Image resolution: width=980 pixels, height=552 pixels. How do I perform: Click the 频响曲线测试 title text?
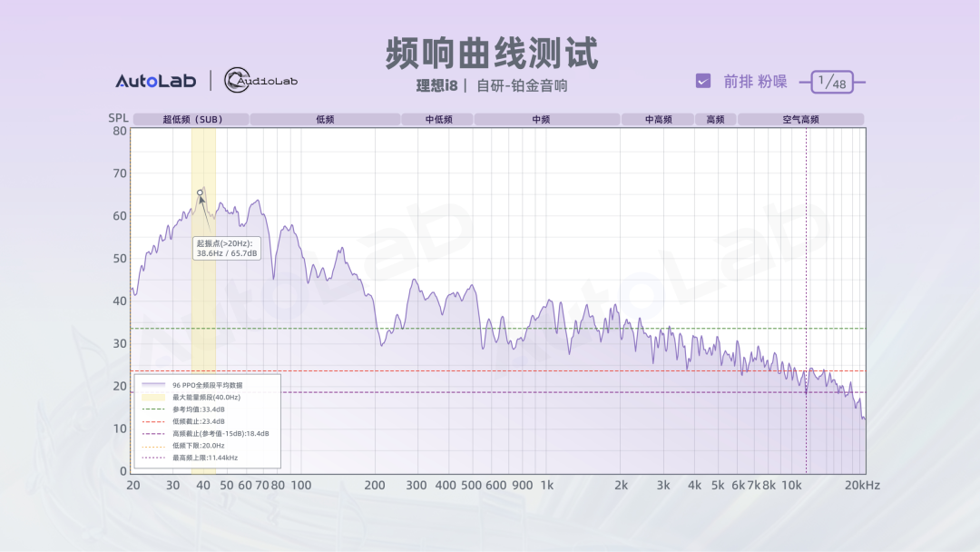click(x=491, y=54)
